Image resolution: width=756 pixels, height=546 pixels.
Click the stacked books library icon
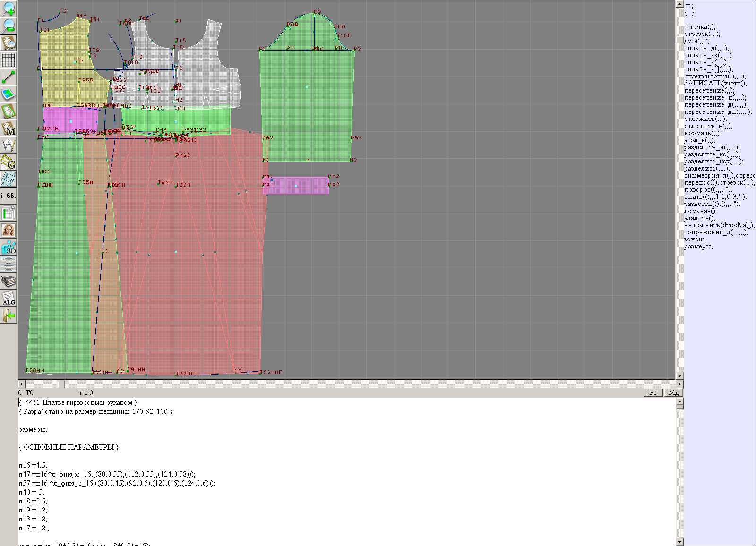[9, 282]
